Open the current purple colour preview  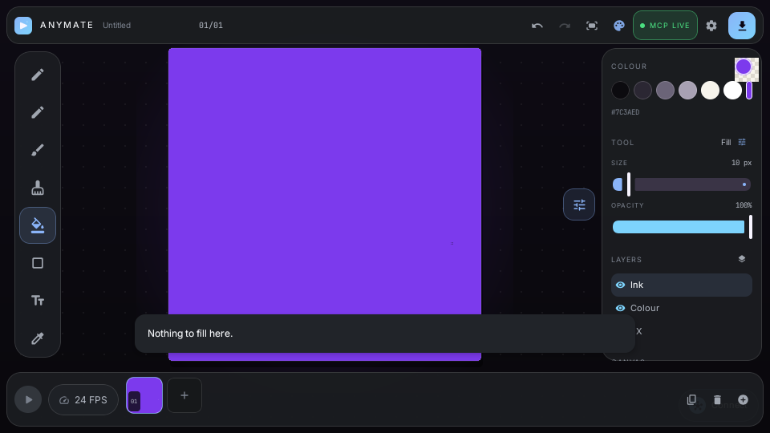click(x=746, y=69)
